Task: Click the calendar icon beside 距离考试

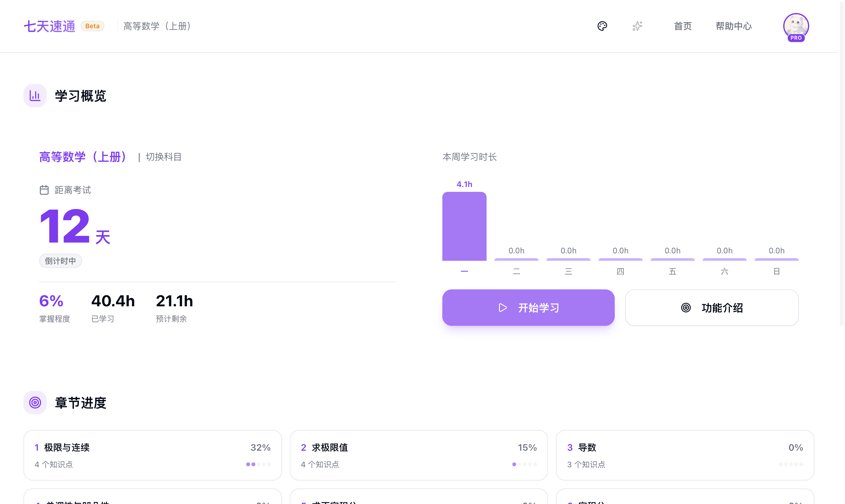Action: (x=44, y=190)
